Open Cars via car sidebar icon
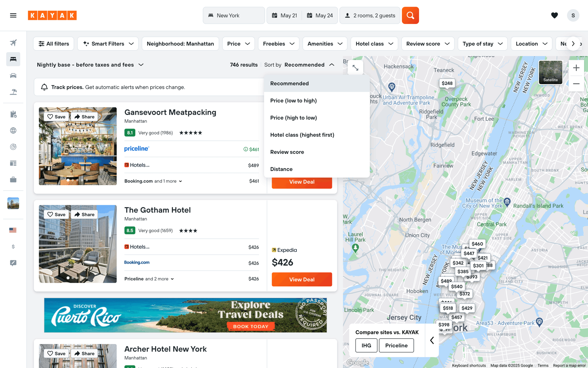The width and height of the screenshot is (588, 368). [x=13, y=75]
